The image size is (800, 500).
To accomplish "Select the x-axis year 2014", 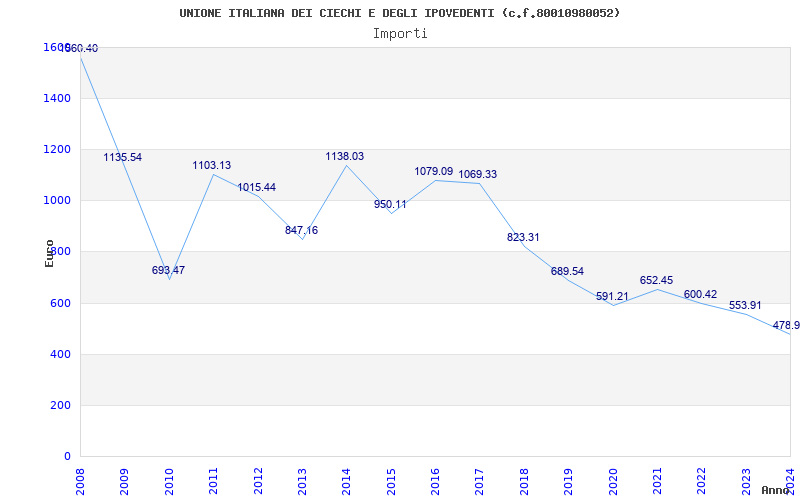I will click(x=346, y=481).
